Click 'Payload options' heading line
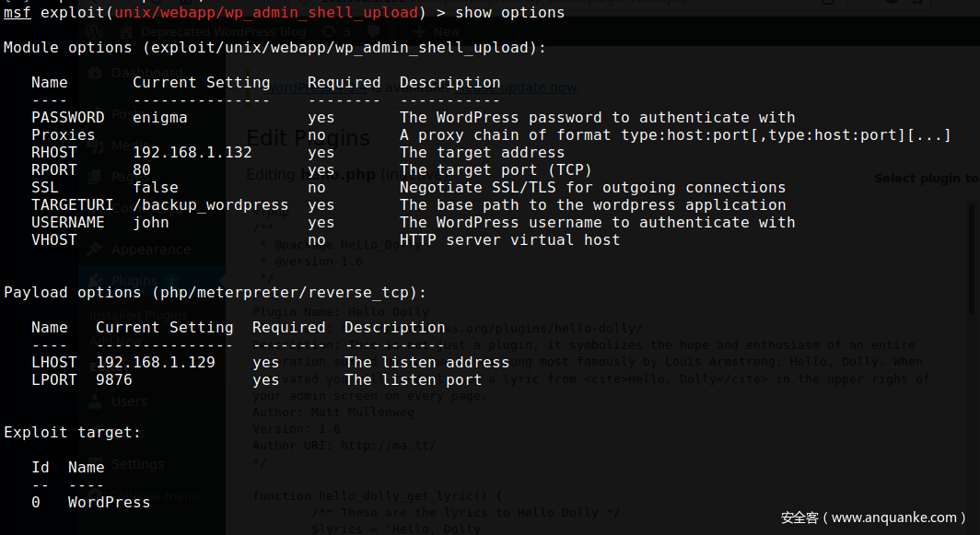The image size is (980, 535). (216, 293)
